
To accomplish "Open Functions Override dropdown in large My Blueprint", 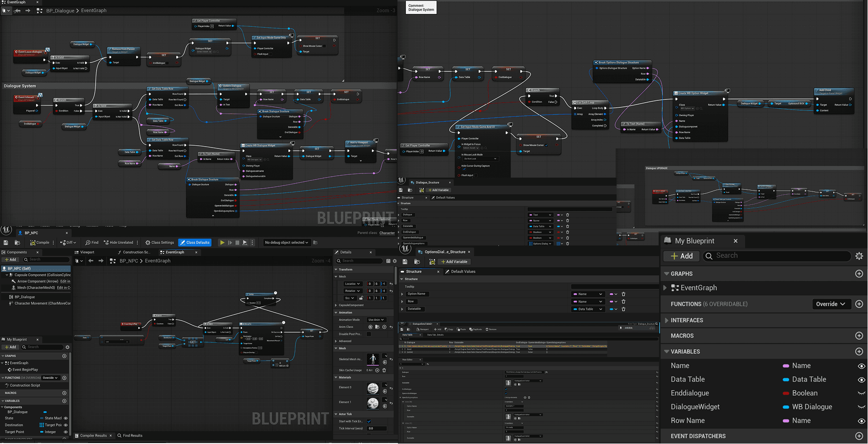I will [831, 304].
